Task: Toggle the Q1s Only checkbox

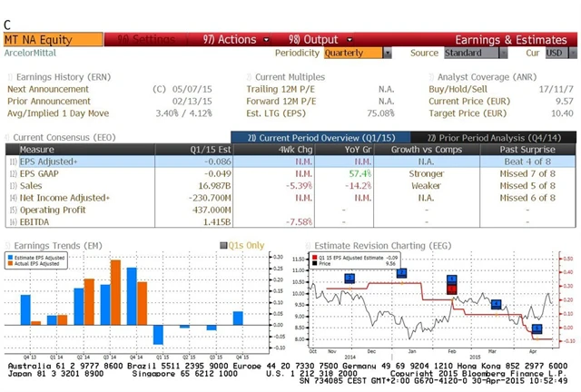Action: pyautogui.click(x=223, y=245)
